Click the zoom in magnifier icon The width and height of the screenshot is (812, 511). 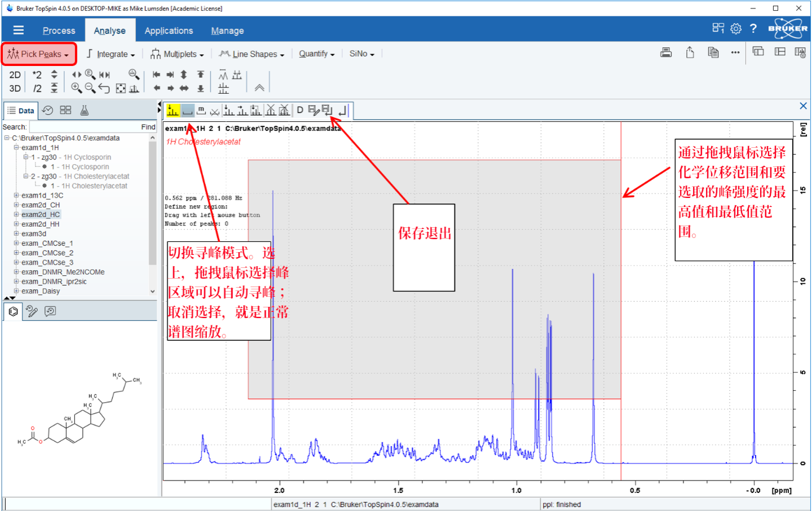[x=76, y=87]
